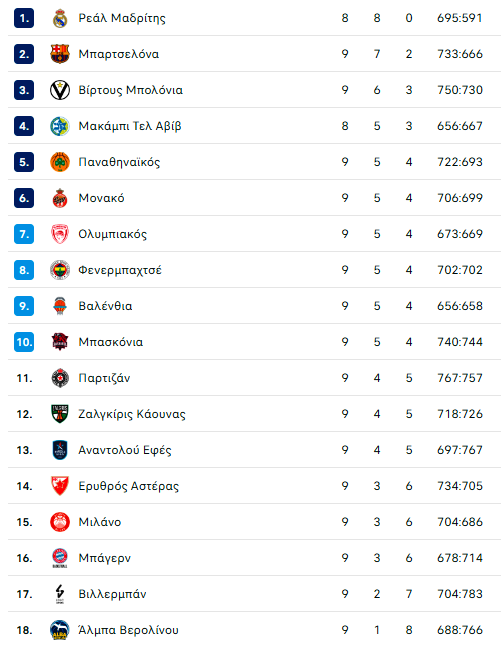Screen dimensions: 501x646
Task: Click the Olympiacos red crest icon
Action: point(60,234)
